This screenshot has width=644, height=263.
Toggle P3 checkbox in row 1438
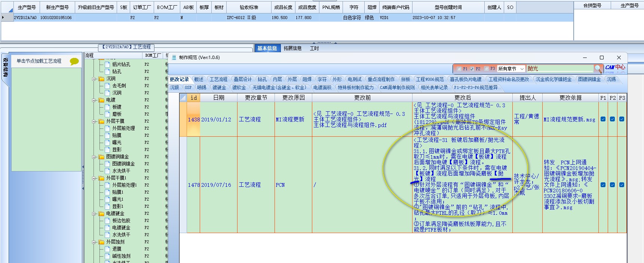click(x=622, y=119)
